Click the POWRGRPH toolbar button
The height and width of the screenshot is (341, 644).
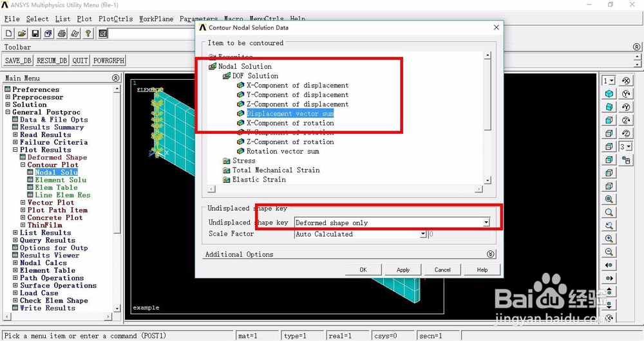109,60
